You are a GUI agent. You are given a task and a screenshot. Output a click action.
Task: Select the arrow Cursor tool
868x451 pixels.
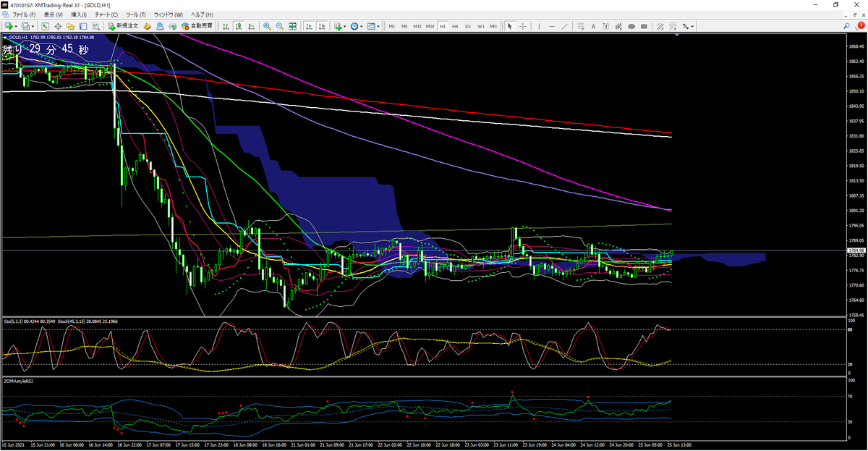pyautogui.click(x=510, y=26)
